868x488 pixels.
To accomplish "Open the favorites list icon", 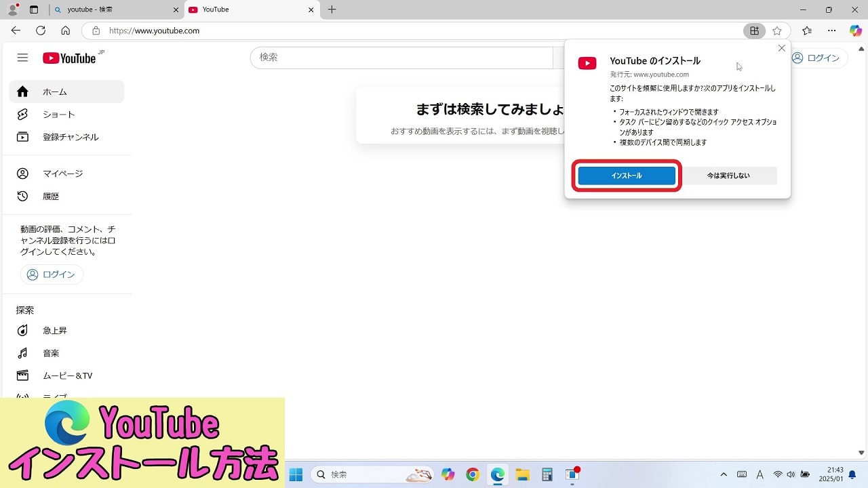I will [807, 30].
